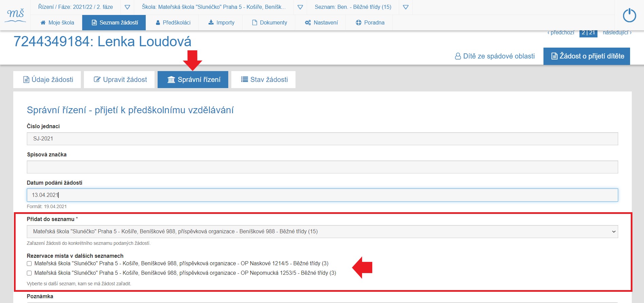Open Poradna help menu item
Screen dimensions: 644x303
pyautogui.click(x=370, y=22)
